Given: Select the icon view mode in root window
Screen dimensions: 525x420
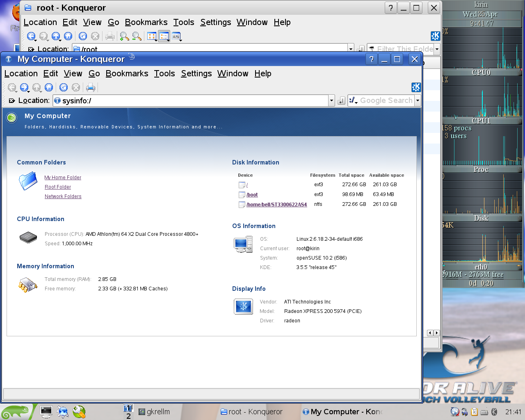Looking at the screenshot, I should [x=152, y=36].
